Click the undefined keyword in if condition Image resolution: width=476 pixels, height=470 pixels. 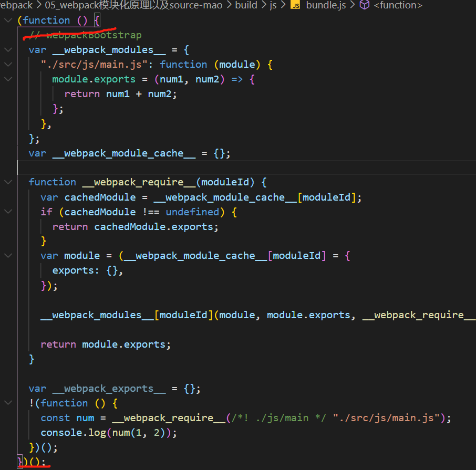click(x=192, y=212)
